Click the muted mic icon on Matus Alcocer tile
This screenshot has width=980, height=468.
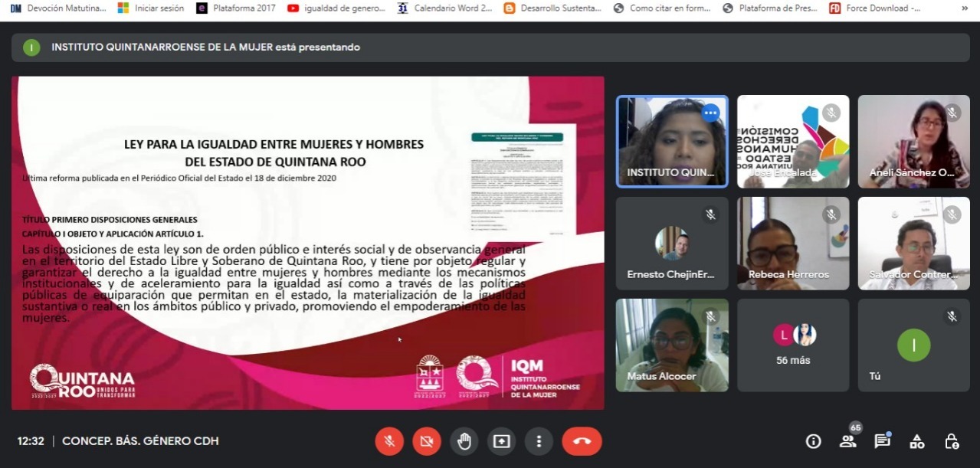pyautogui.click(x=710, y=316)
